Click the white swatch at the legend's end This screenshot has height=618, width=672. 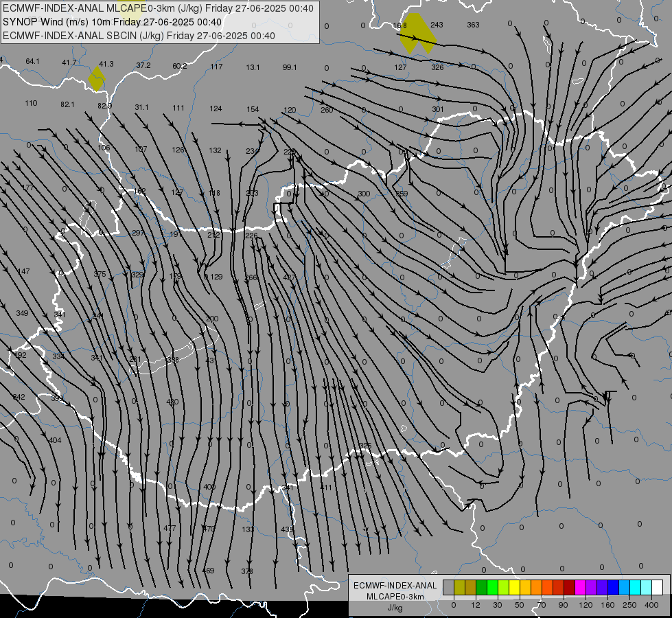[x=658, y=588]
